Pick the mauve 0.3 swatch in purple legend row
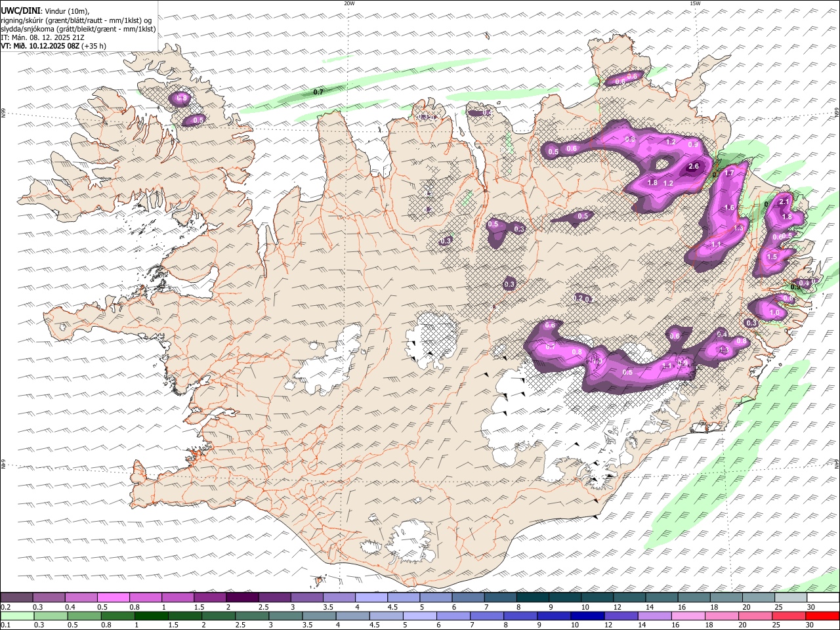840x630 pixels. coord(49,598)
